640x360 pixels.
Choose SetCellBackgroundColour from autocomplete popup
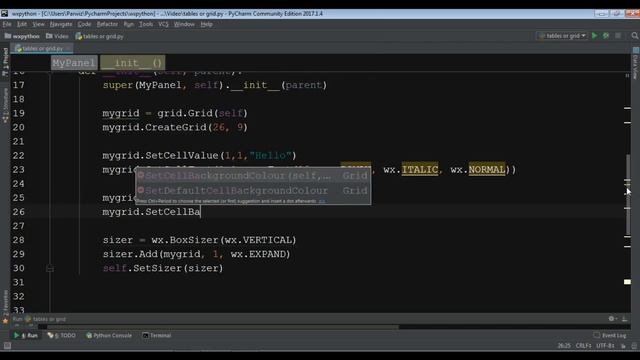253,176
